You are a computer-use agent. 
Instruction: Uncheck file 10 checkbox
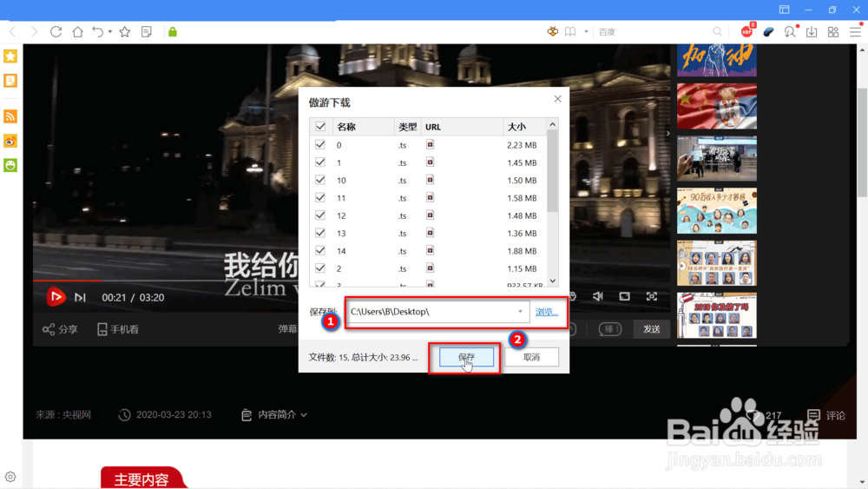320,180
